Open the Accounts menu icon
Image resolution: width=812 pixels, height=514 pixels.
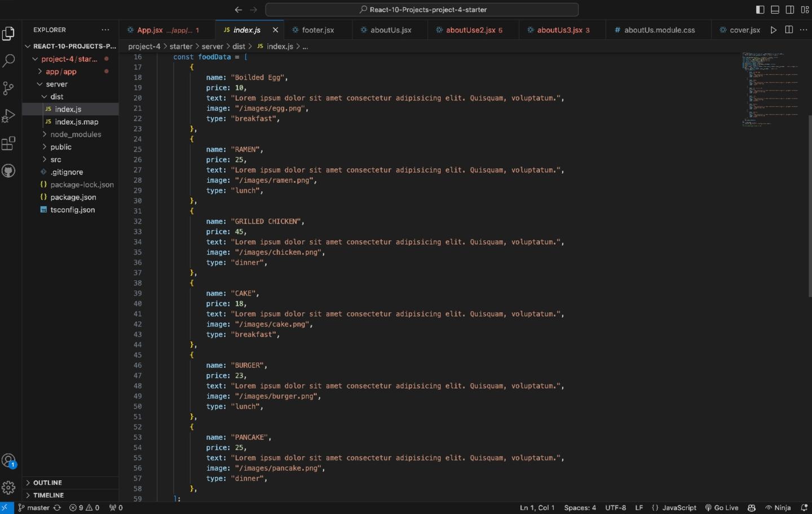click(x=8, y=461)
